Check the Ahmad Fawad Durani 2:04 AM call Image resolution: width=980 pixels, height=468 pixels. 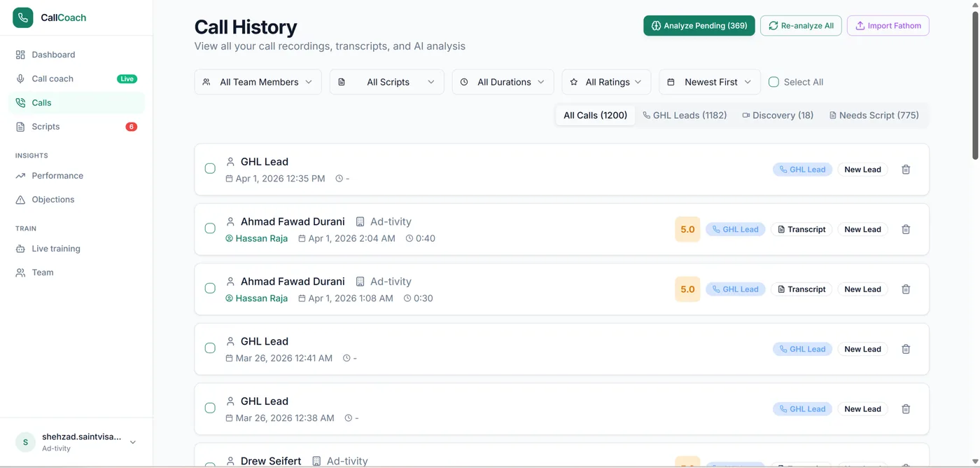210,228
